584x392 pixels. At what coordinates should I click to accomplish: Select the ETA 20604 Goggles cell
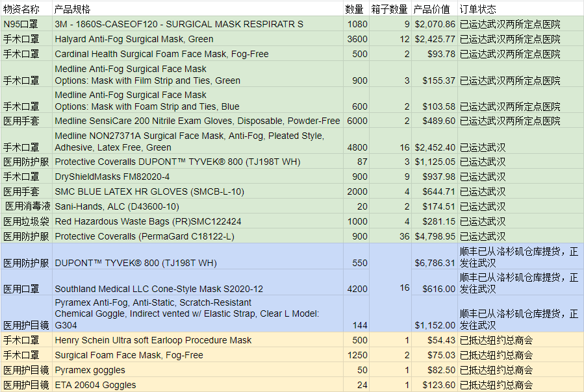(x=197, y=385)
